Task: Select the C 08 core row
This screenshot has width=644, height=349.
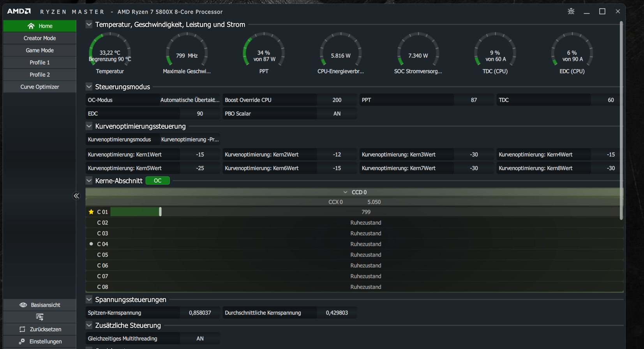Action: (x=355, y=287)
